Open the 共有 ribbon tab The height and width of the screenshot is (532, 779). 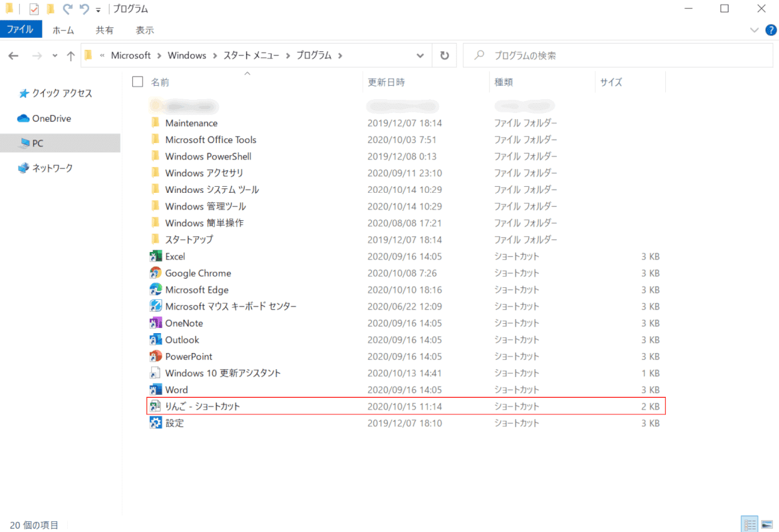(x=104, y=31)
